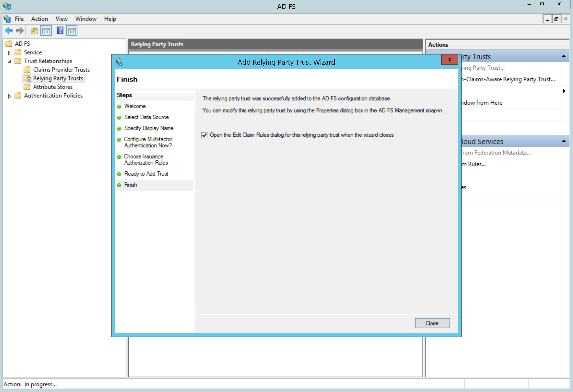Expand the Authentication Policies tree node
Image resolution: width=573 pixels, height=392 pixels.
(x=9, y=96)
